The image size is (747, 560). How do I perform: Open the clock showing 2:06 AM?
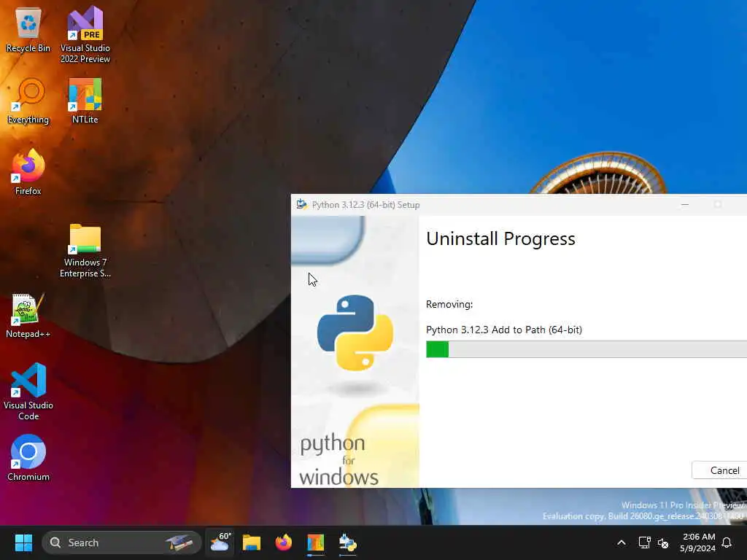698,542
